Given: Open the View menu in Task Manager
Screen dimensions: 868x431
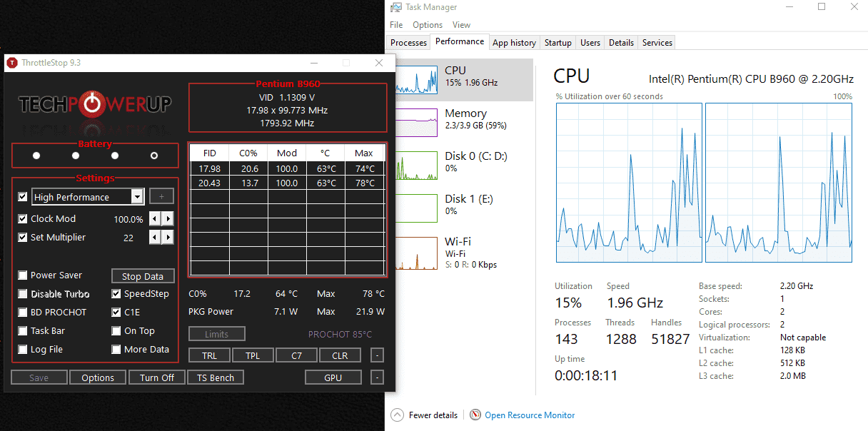Looking at the screenshot, I should 462,25.
